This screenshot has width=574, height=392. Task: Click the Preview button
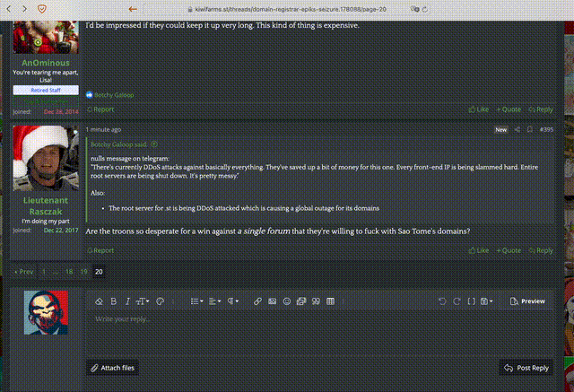click(x=527, y=301)
